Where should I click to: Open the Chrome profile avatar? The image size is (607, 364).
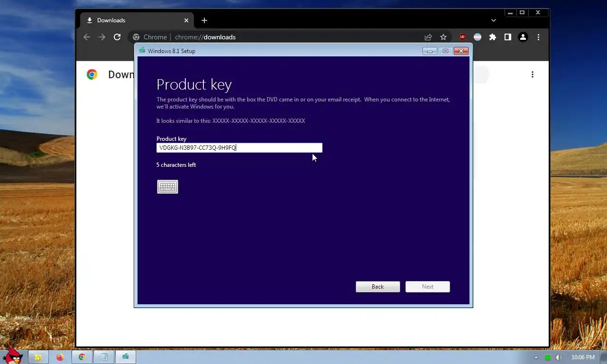tap(523, 37)
